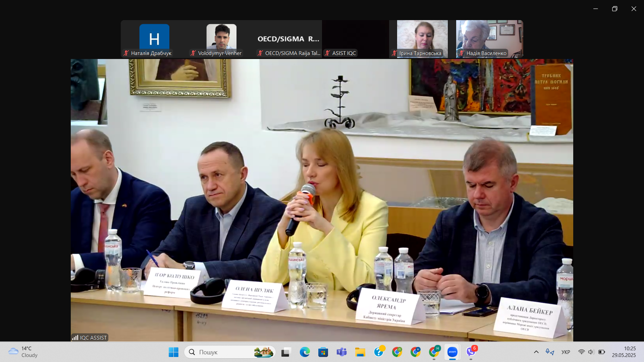
Task: Open clock and date calendar flyout
Action: [624, 352]
